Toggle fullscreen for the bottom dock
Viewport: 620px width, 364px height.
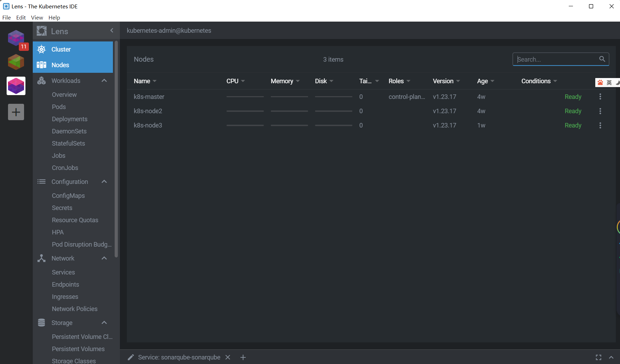pos(598,357)
